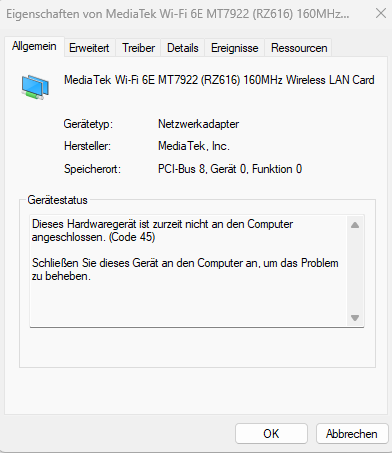Open the Treiber tab

pyautogui.click(x=138, y=48)
